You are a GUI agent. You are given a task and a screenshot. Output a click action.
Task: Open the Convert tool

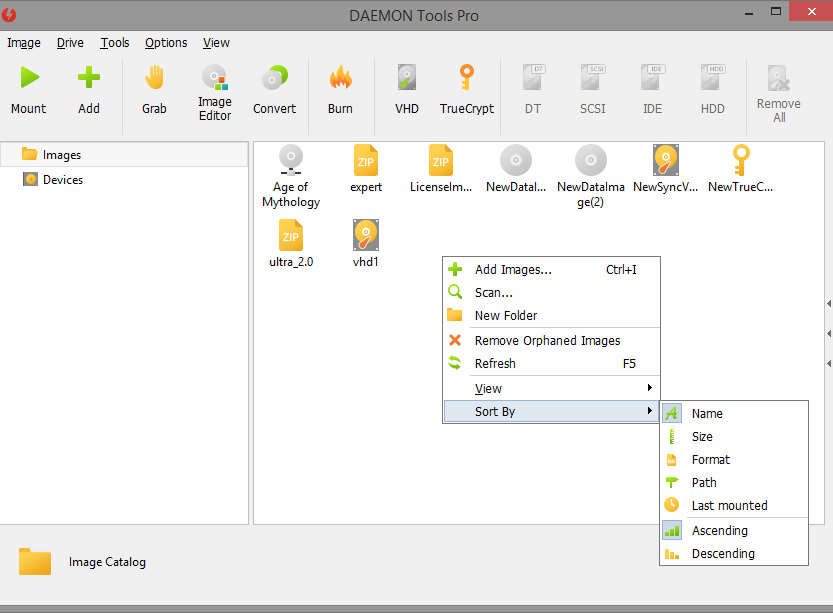pyautogui.click(x=274, y=90)
